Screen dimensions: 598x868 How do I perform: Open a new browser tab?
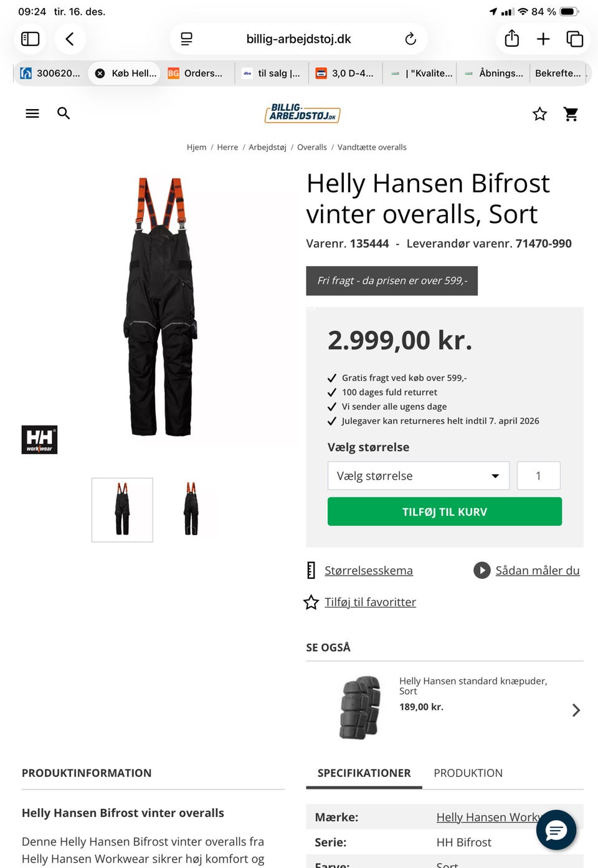point(543,39)
